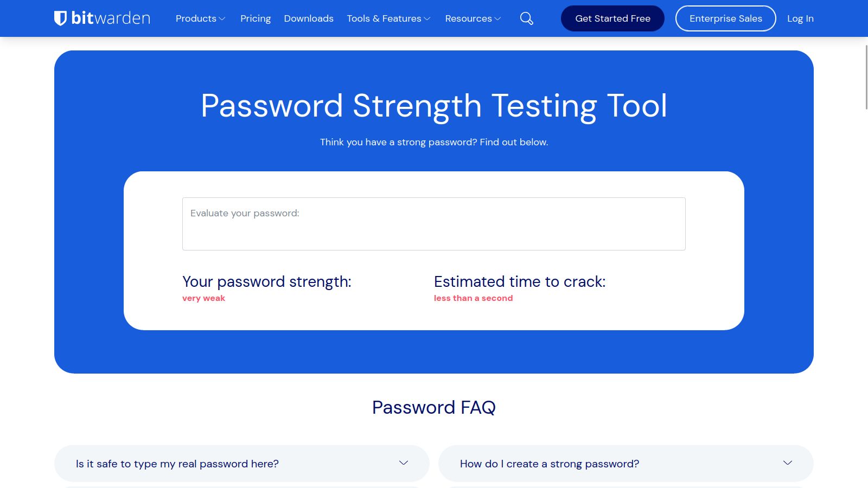Expand 'How do I create a strong password?'
This screenshot has height=488, width=868.
[x=549, y=464]
